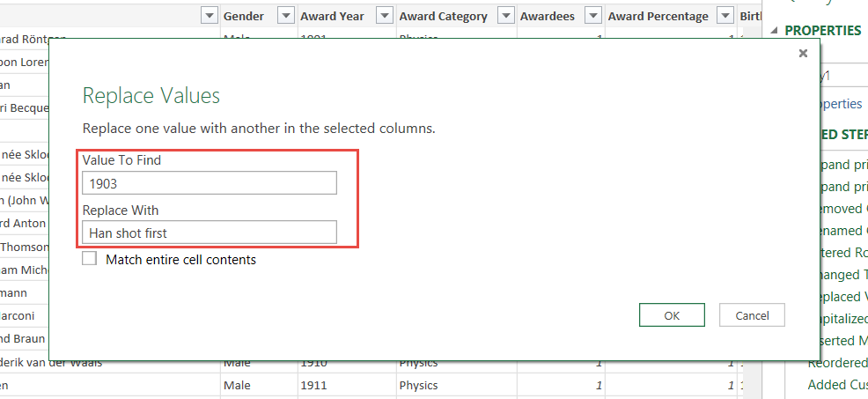Open the Gender column filter dropdown

[x=209, y=16]
